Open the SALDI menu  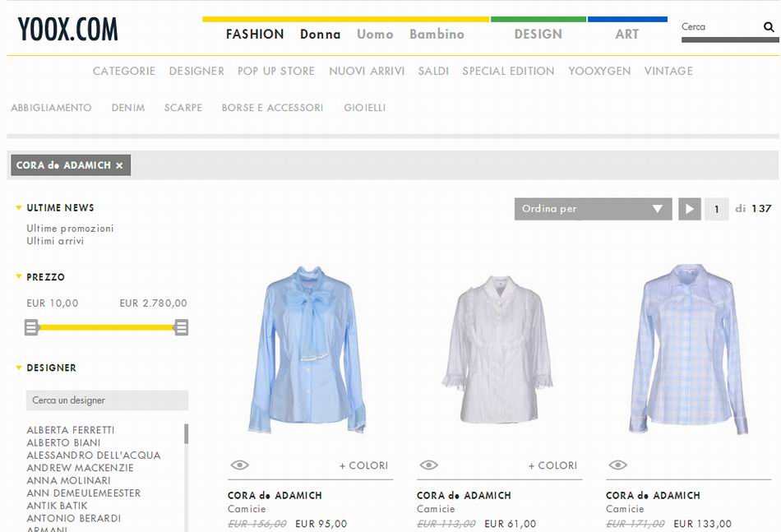pyautogui.click(x=433, y=71)
